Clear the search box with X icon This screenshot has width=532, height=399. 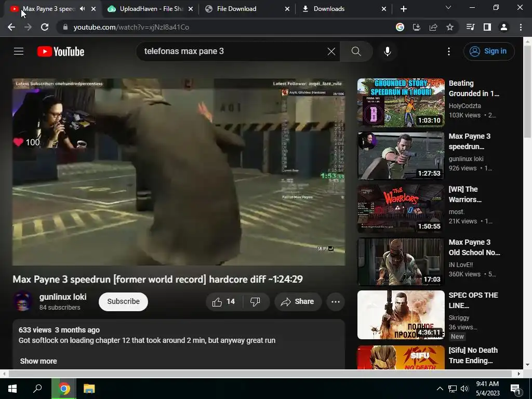tap(331, 51)
